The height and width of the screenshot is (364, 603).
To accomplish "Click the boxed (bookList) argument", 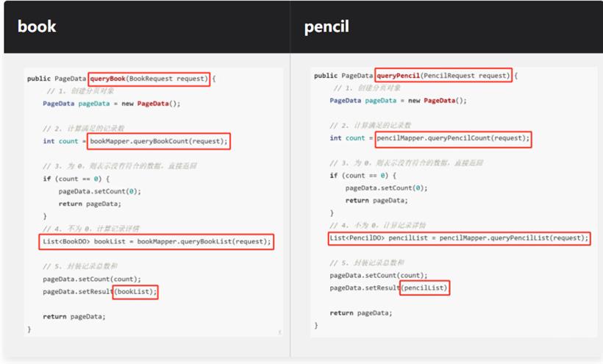I will click(x=135, y=292).
